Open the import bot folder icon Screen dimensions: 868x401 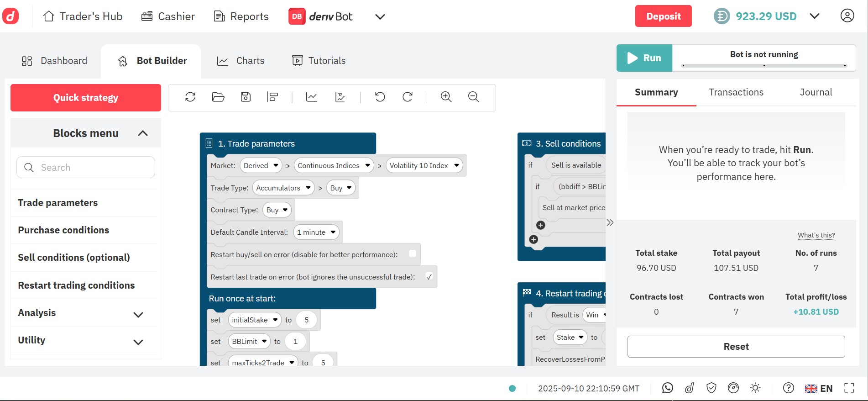[x=218, y=97]
